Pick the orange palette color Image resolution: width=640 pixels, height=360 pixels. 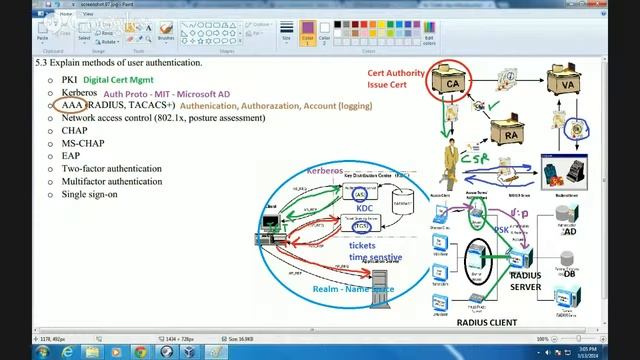[x=373, y=24]
